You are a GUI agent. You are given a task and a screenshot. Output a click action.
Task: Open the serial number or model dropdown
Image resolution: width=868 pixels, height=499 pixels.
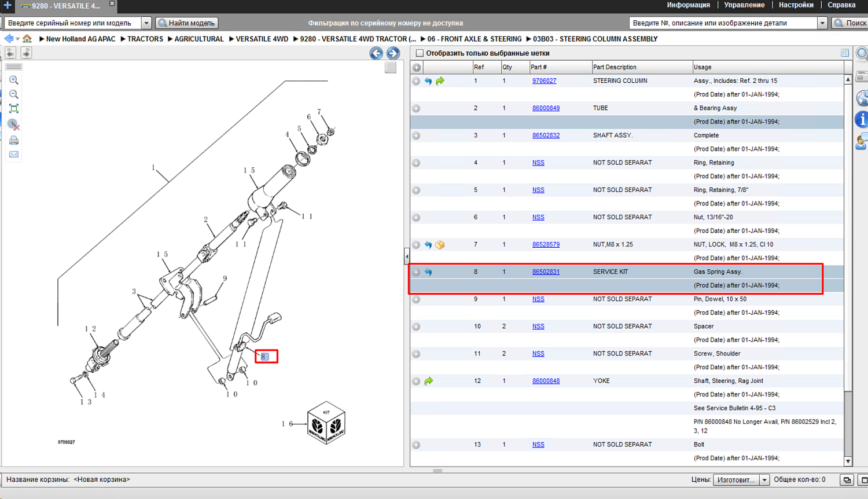point(146,23)
